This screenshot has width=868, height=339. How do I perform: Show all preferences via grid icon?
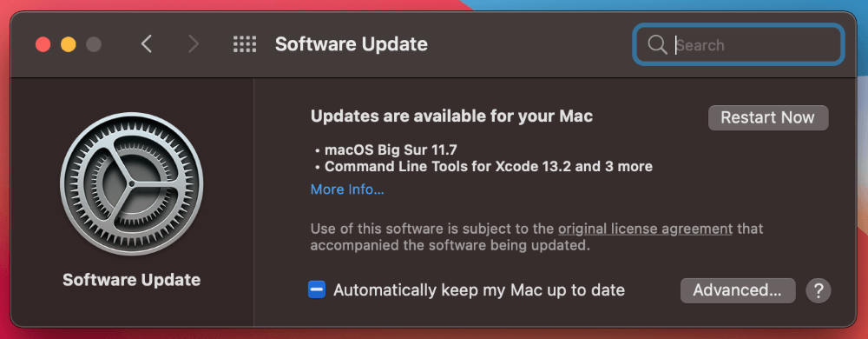click(x=245, y=44)
